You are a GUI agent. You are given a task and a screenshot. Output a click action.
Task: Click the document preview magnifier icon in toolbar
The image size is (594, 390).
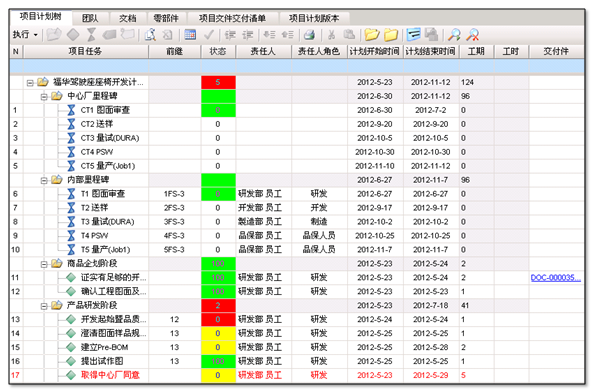150,35
